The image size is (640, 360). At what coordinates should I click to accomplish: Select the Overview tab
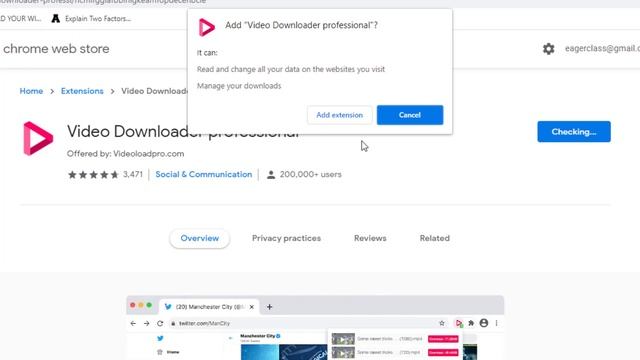(x=200, y=238)
